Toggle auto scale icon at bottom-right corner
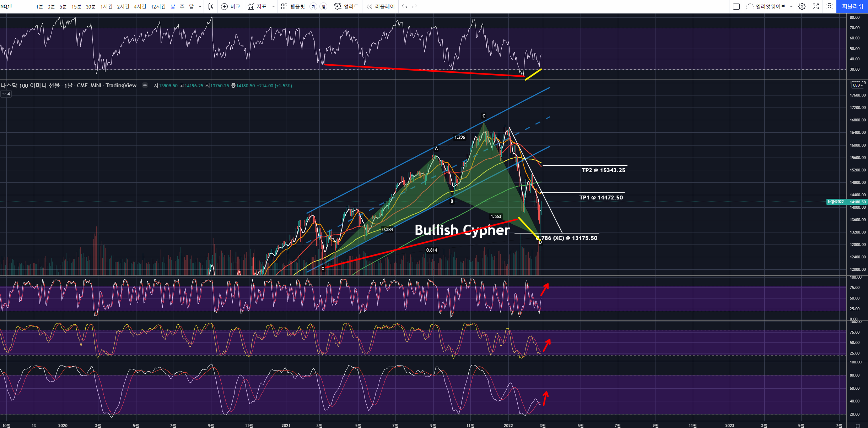Screen dimensions: 868x428 pos(858,425)
